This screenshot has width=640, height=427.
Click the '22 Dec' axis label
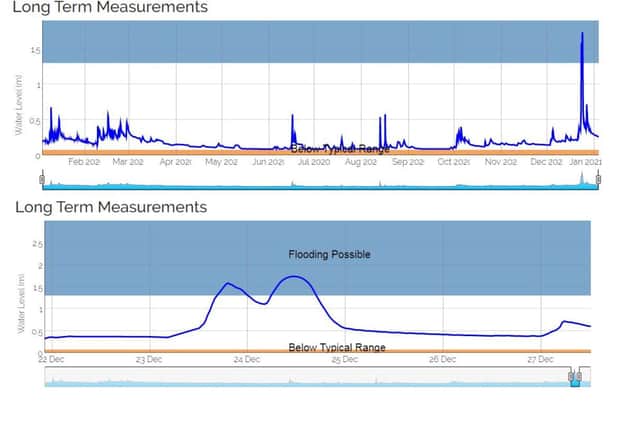click(x=51, y=359)
